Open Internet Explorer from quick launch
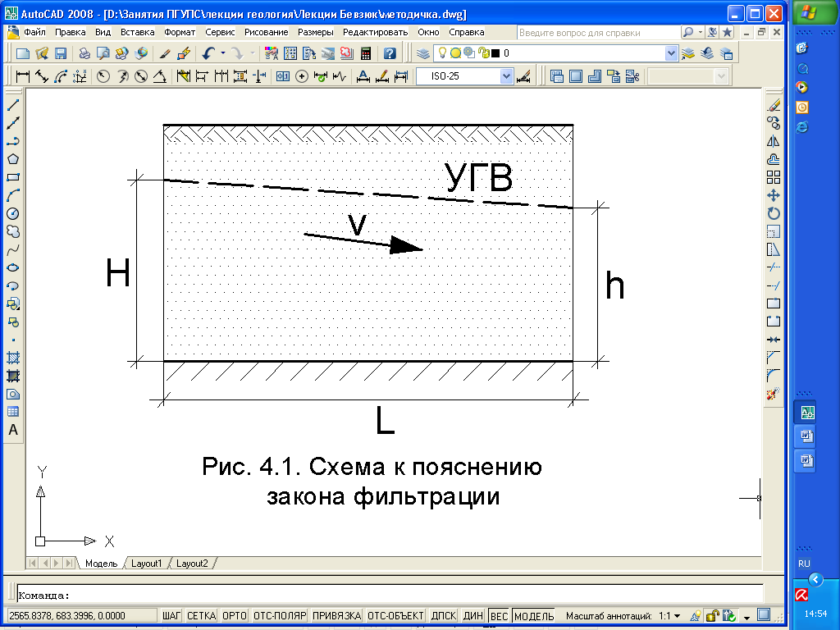This screenshot has width=840, height=630. coord(802,127)
